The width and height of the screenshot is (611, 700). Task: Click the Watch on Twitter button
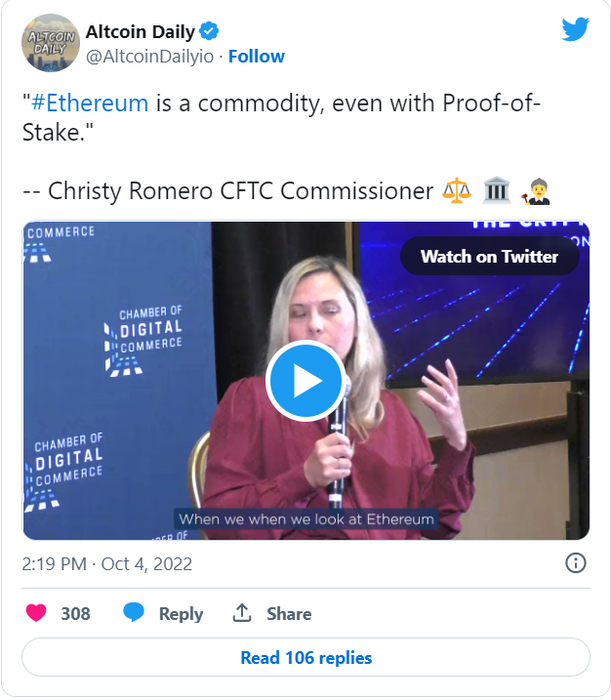[x=490, y=256]
